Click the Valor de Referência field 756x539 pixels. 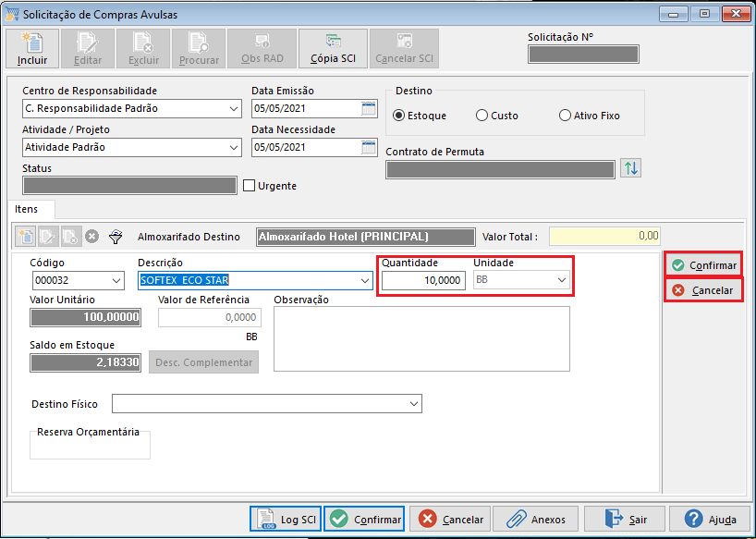click(210, 318)
